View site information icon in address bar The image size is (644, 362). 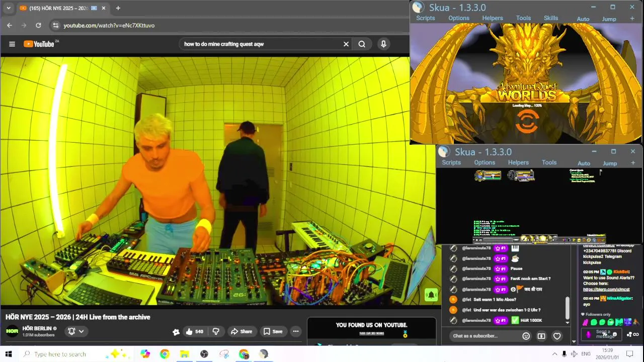click(x=55, y=25)
